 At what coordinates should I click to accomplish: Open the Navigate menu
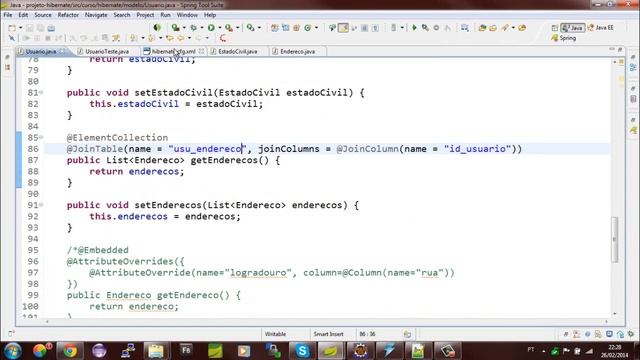click(96, 15)
